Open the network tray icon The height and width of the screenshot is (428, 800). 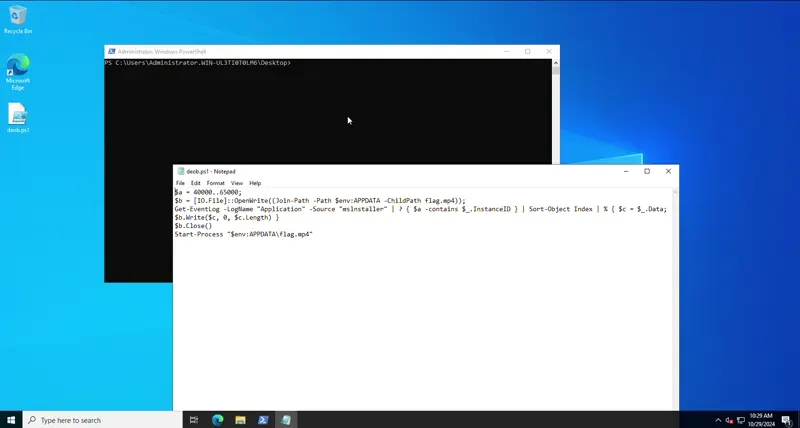[x=741, y=420]
